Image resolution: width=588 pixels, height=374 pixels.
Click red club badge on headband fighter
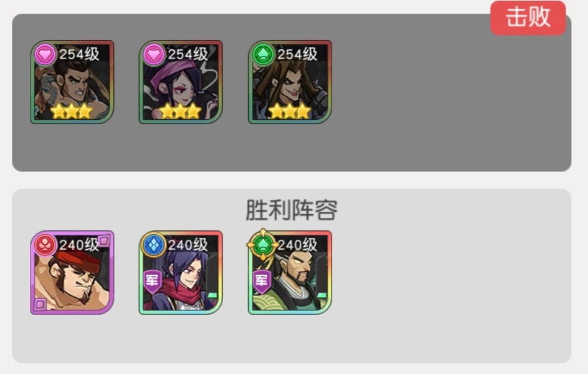click(x=46, y=245)
